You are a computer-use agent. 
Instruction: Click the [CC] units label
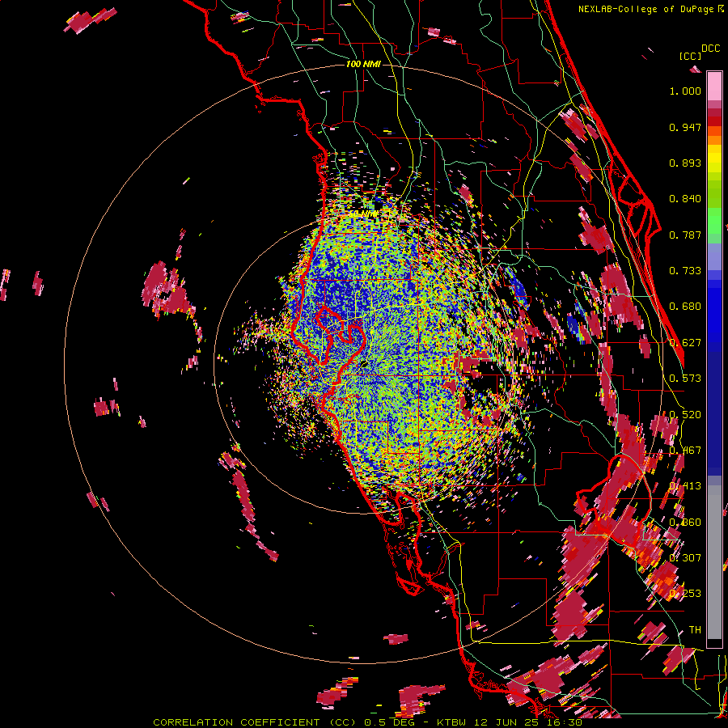[x=690, y=56]
